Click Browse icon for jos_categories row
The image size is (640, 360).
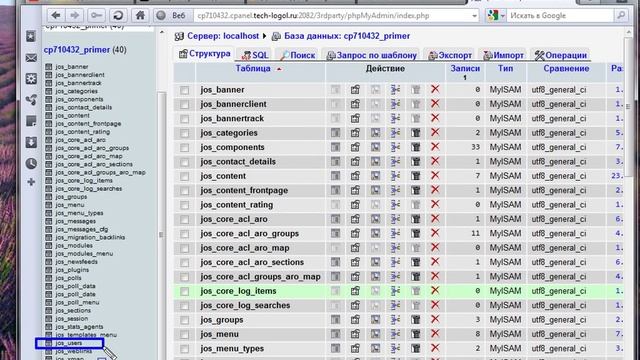335,133
